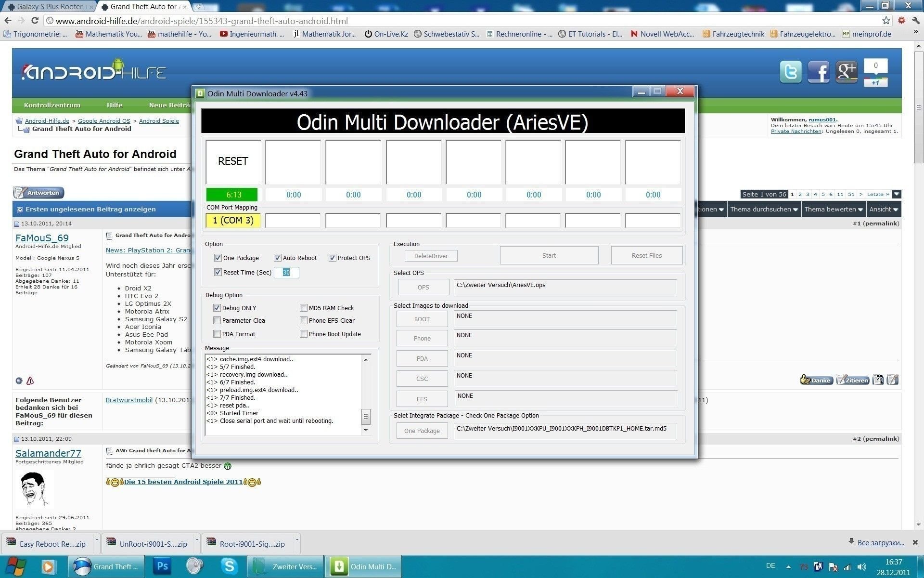
Task: Click the Twitter icon on Android-Hilfe header
Action: (x=790, y=72)
